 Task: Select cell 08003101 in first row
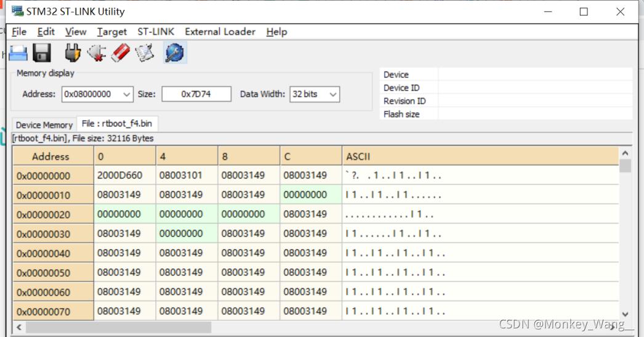tap(187, 176)
